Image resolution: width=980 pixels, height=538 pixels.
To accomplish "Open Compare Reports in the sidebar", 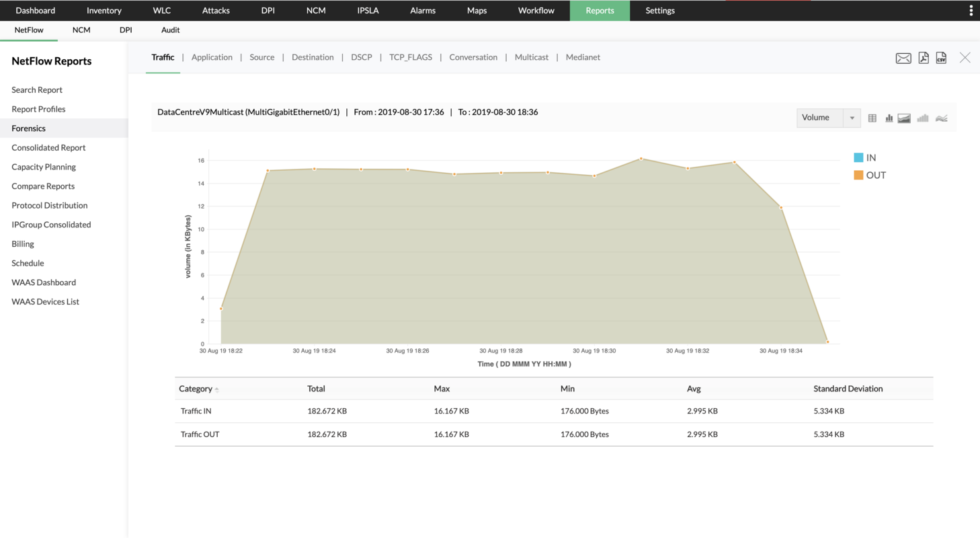I will click(43, 186).
